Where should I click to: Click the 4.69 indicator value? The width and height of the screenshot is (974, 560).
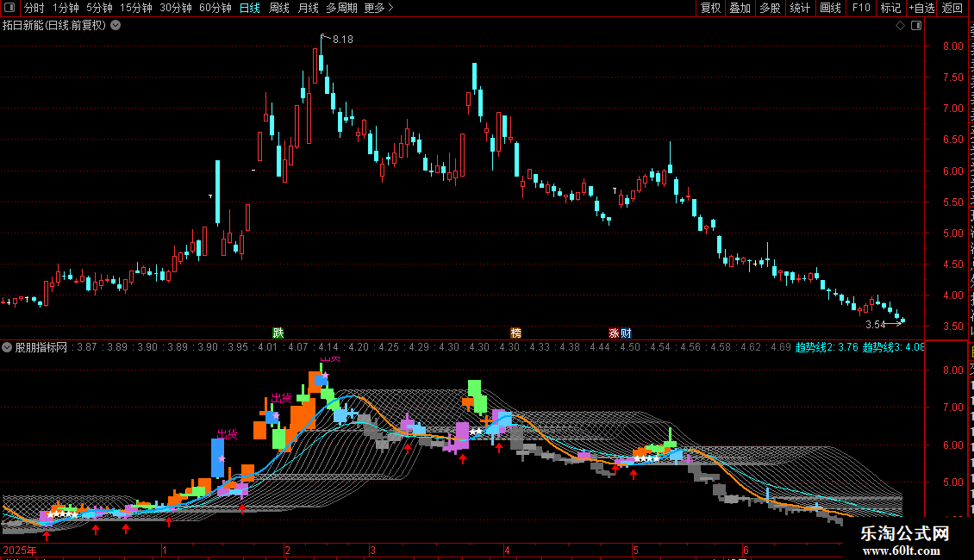click(x=781, y=347)
